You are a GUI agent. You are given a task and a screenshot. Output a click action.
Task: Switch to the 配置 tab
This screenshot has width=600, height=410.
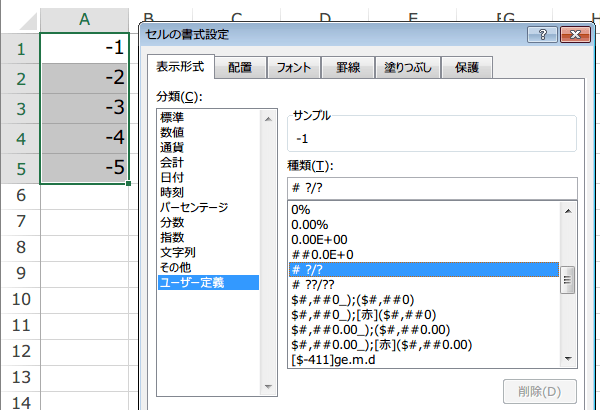(240, 68)
